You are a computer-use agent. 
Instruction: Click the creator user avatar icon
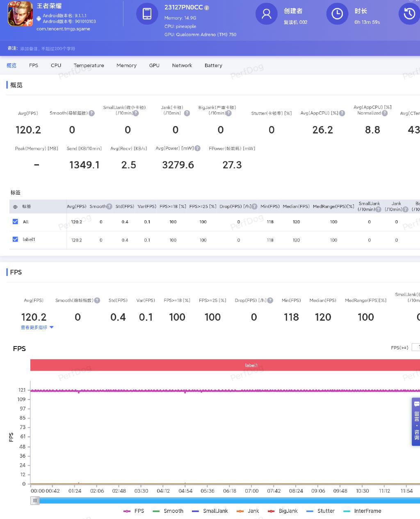point(266,14)
